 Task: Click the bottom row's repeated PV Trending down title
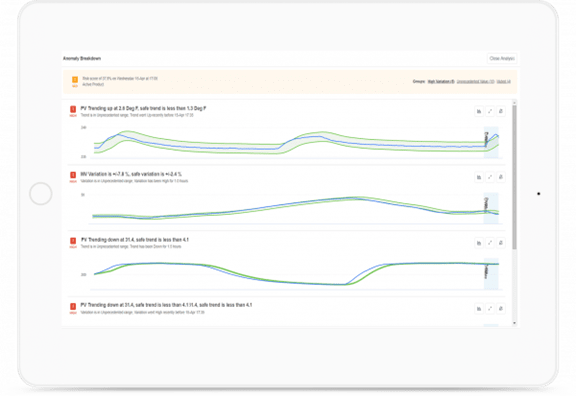click(x=166, y=305)
